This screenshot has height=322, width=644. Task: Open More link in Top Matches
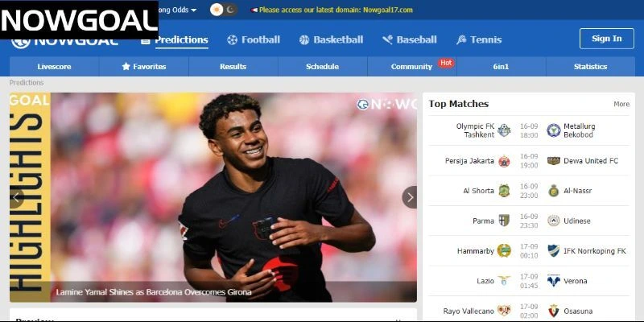click(x=621, y=105)
